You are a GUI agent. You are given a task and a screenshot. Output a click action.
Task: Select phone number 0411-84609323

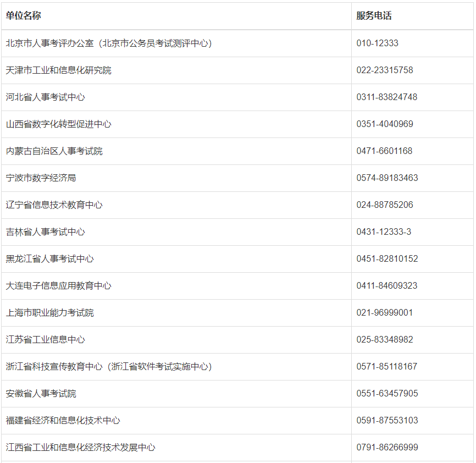tap(387, 286)
